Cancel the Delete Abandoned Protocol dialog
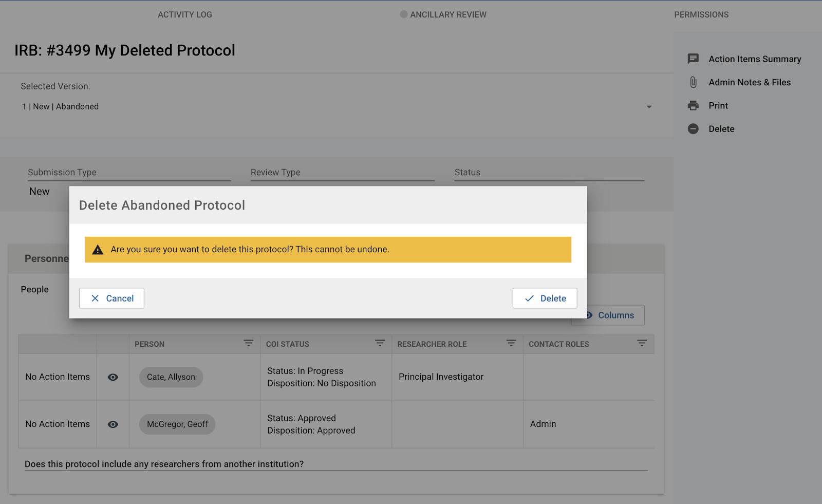822x504 pixels. click(111, 298)
